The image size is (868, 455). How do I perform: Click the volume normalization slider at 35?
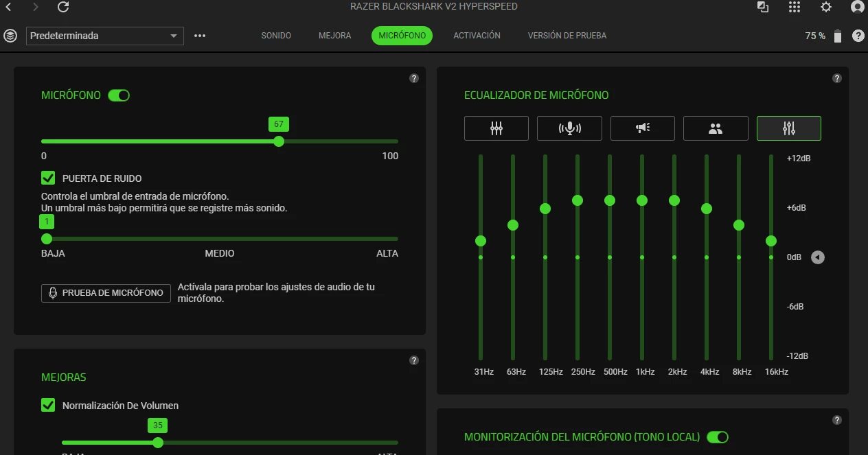[158, 443]
